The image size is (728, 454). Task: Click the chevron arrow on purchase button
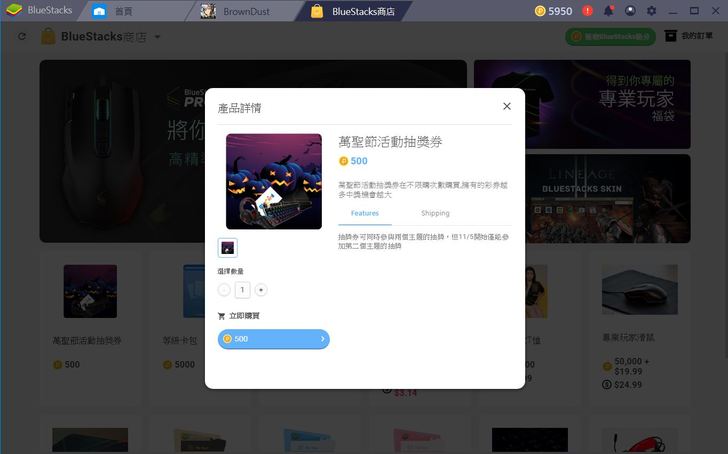[x=322, y=339]
